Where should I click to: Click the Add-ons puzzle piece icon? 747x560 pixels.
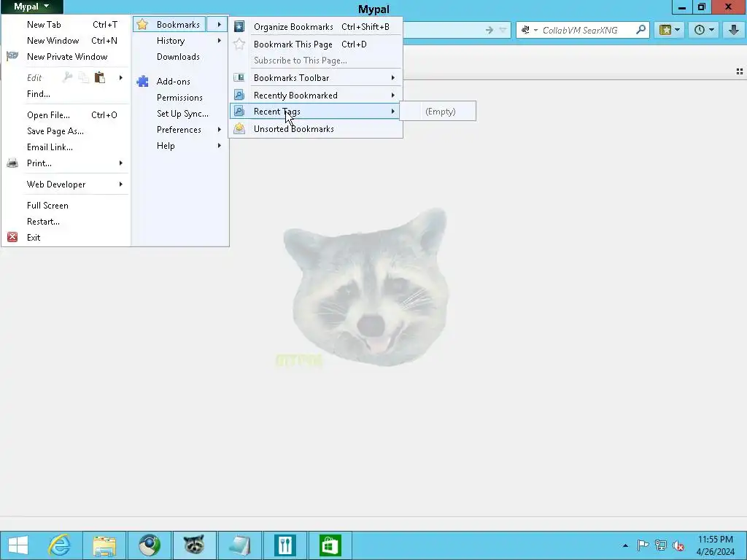(x=142, y=82)
